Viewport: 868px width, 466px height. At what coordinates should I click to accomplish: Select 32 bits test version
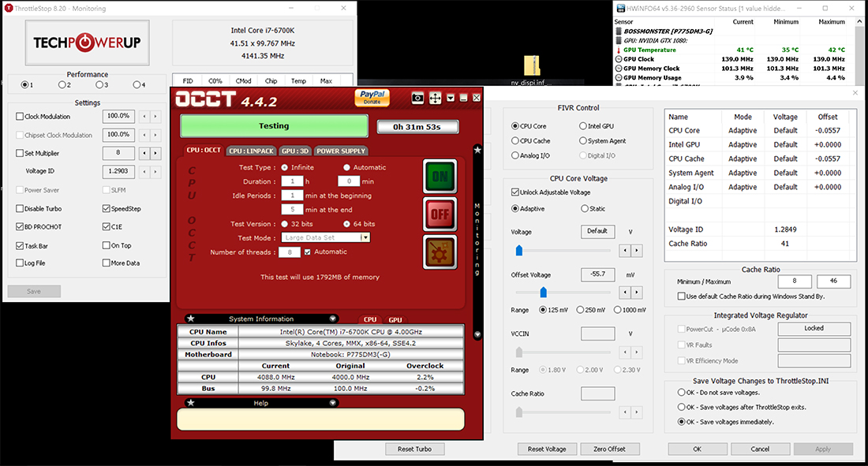coord(285,224)
